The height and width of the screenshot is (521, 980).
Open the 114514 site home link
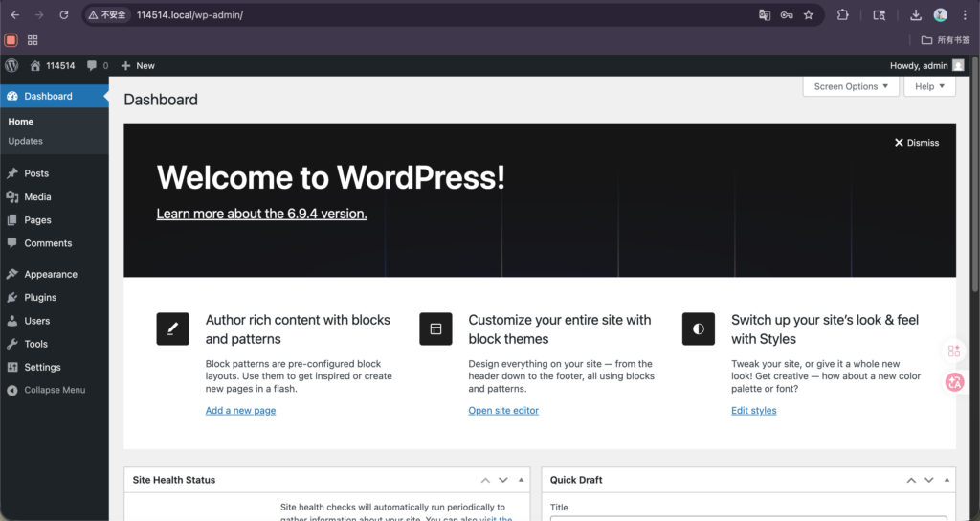point(53,66)
